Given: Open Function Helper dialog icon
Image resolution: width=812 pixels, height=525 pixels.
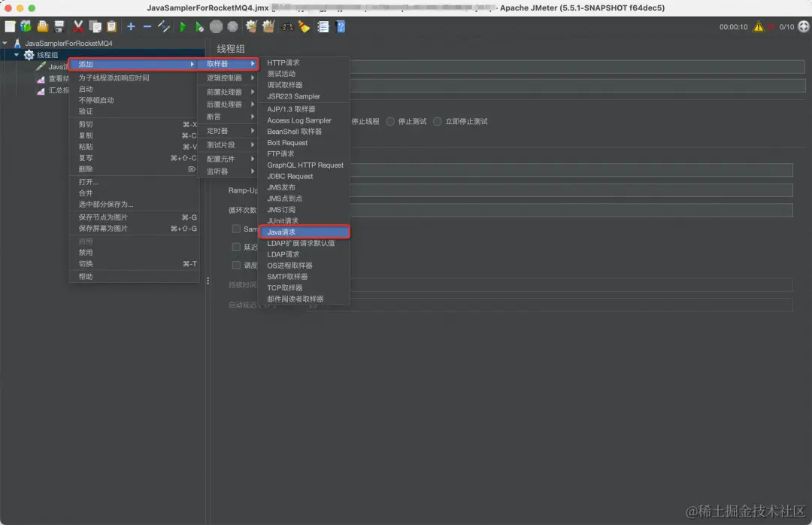Looking at the screenshot, I should [x=323, y=26].
